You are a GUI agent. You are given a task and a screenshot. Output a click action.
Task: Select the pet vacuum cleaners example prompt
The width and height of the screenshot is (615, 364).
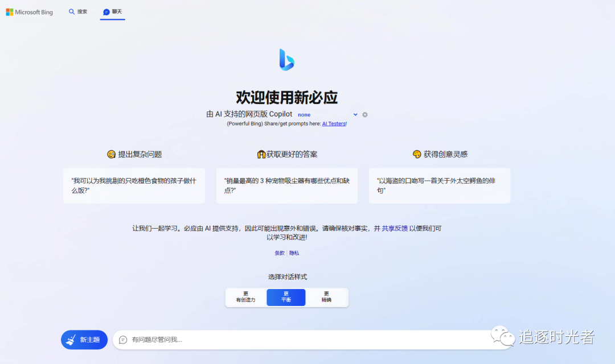(286, 186)
